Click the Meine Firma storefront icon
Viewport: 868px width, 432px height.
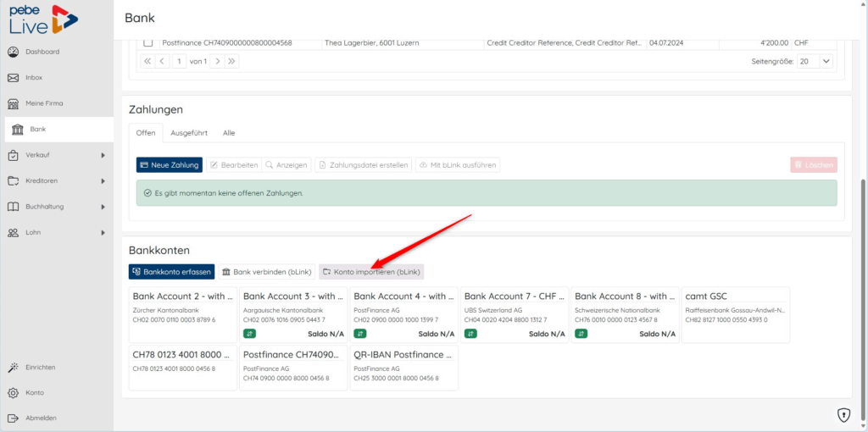14,104
